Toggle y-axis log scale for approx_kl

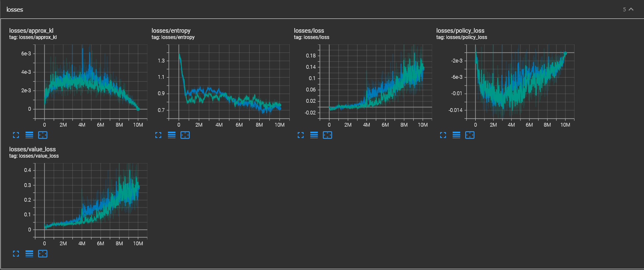pos(29,135)
